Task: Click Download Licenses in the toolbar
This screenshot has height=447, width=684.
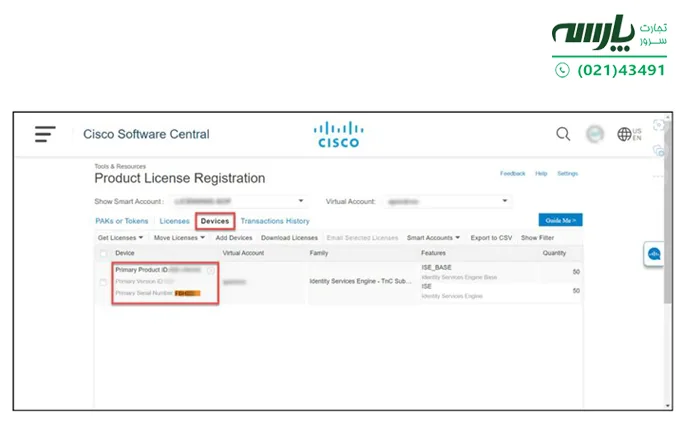Action: pyautogui.click(x=289, y=238)
